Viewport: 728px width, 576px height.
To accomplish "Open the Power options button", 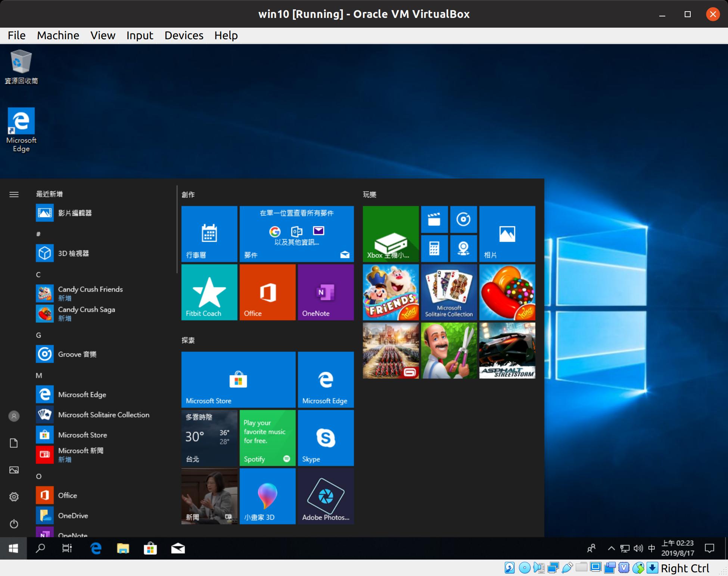I will [x=14, y=524].
